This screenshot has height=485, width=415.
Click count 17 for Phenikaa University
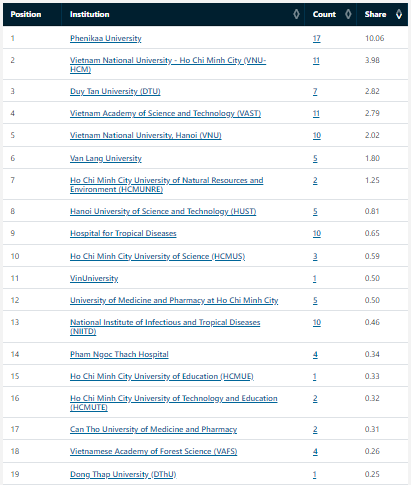[x=316, y=38]
